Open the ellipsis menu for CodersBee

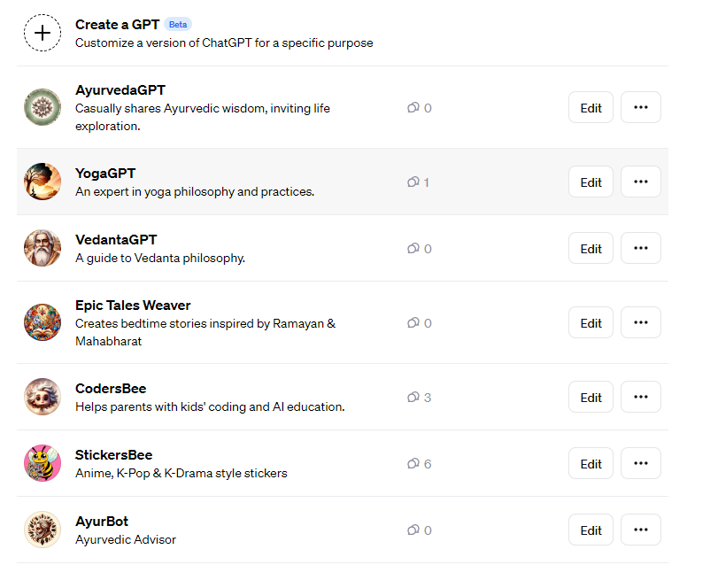[x=640, y=397]
